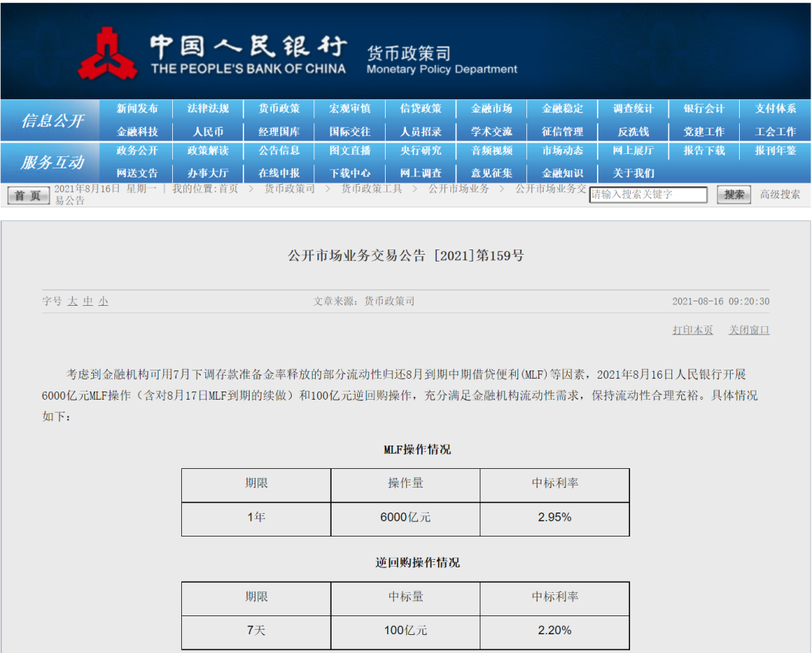Go to 在线申报 section
Viewport: 812px width, 653px height.
[x=279, y=174]
